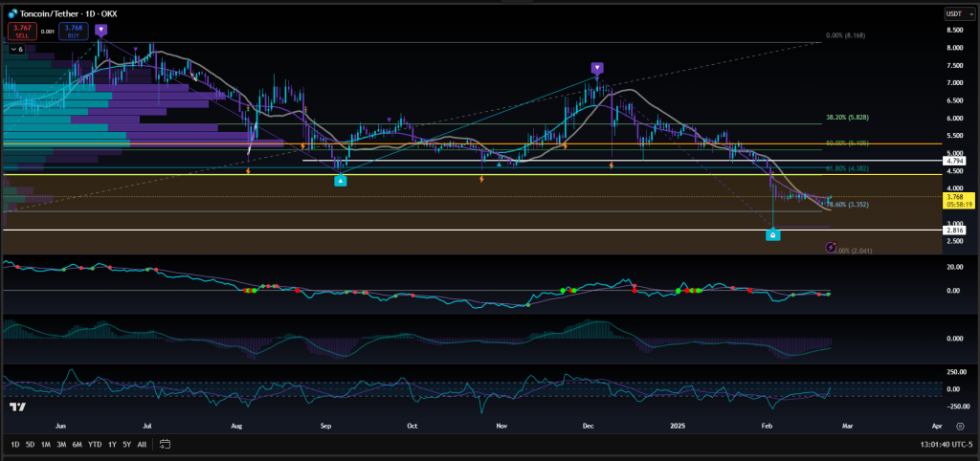Expand the collapsed indicators legend showing 6
This screenshot has width=980, height=461.
coord(17,50)
